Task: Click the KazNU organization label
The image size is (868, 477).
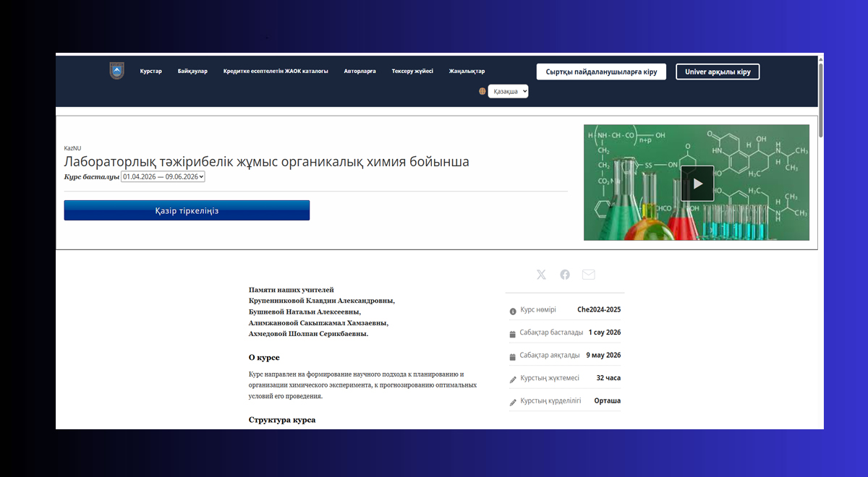Action: (x=72, y=147)
